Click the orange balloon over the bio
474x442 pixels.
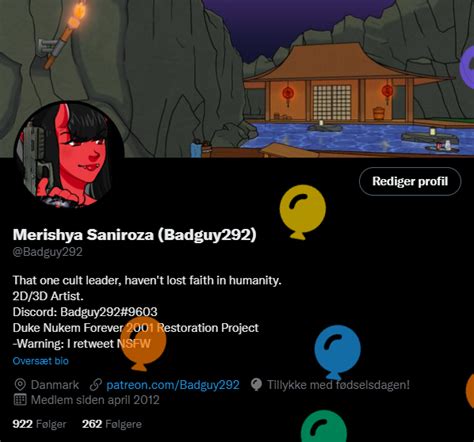[x=144, y=343]
